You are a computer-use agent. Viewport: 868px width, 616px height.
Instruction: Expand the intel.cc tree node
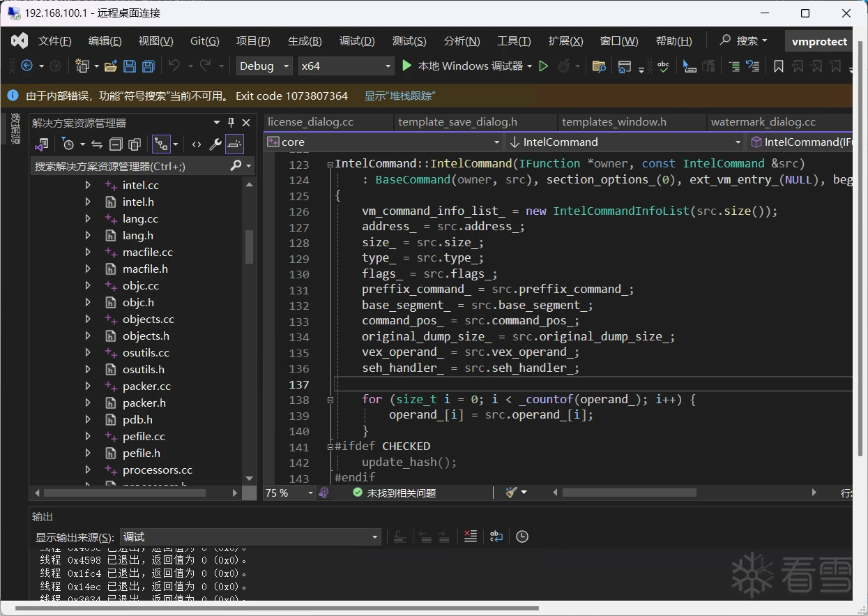click(x=88, y=186)
